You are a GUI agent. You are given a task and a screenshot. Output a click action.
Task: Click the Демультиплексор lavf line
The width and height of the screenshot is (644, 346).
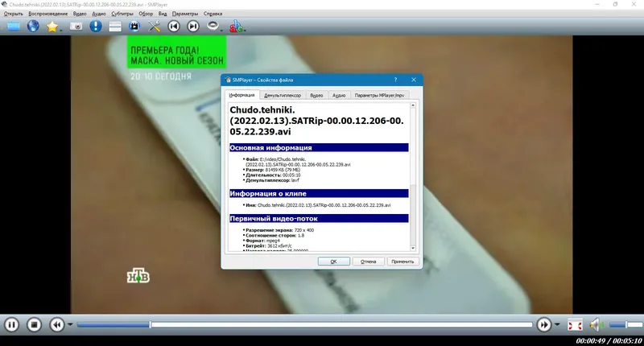272,180
